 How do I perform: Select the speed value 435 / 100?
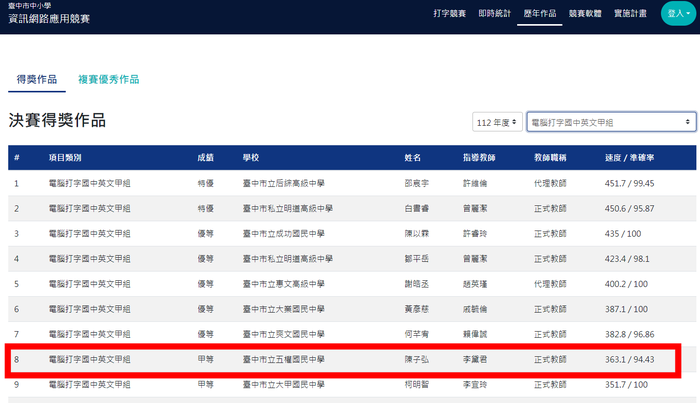coord(623,233)
